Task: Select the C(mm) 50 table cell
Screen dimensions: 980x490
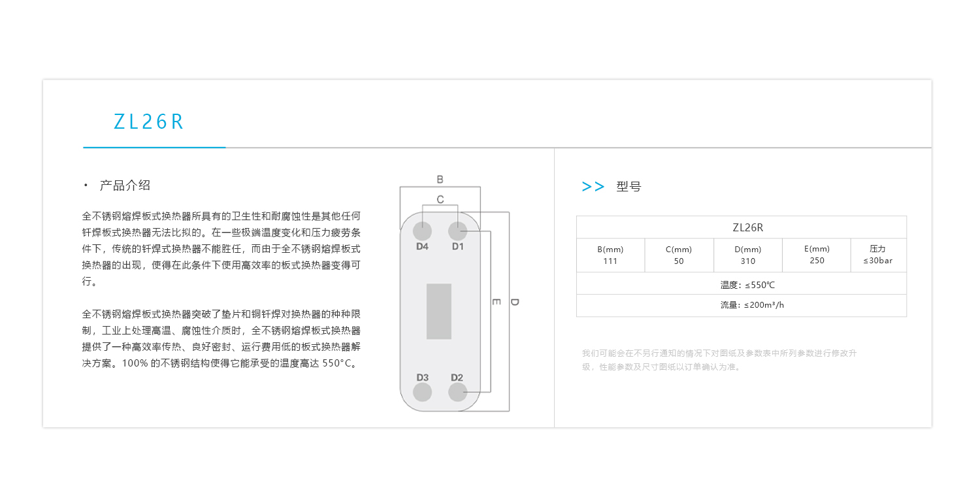Action: [x=679, y=255]
